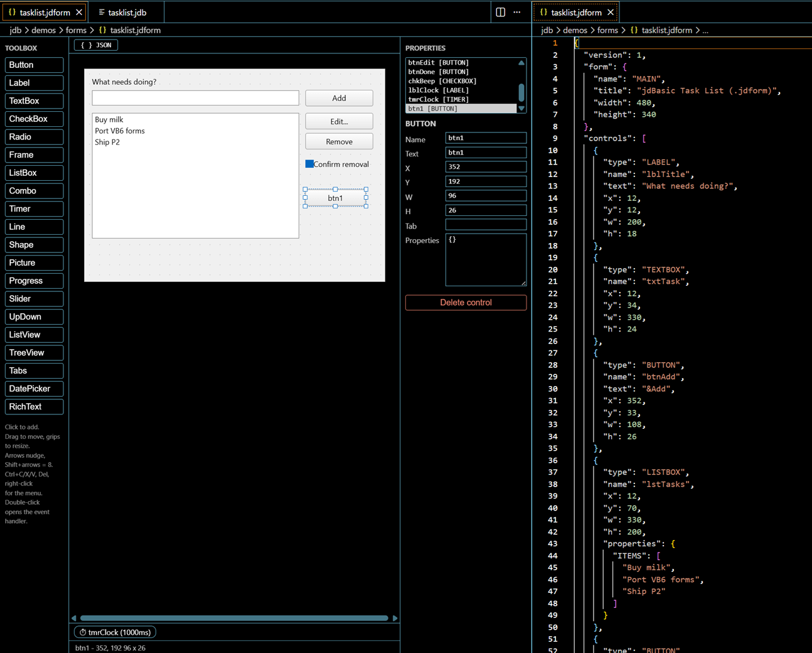Click the task text box on the form
The width and height of the screenshot is (812, 653).
pyautogui.click(x=195, y=98)
